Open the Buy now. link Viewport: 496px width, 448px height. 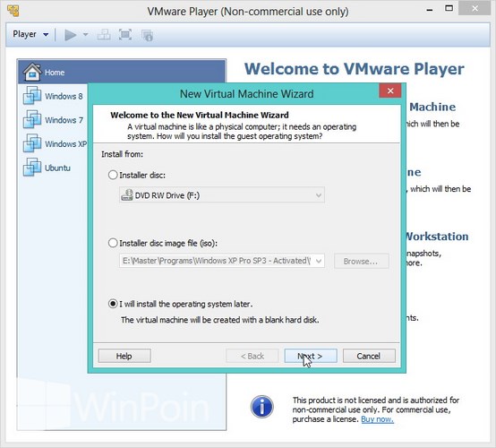377,419
